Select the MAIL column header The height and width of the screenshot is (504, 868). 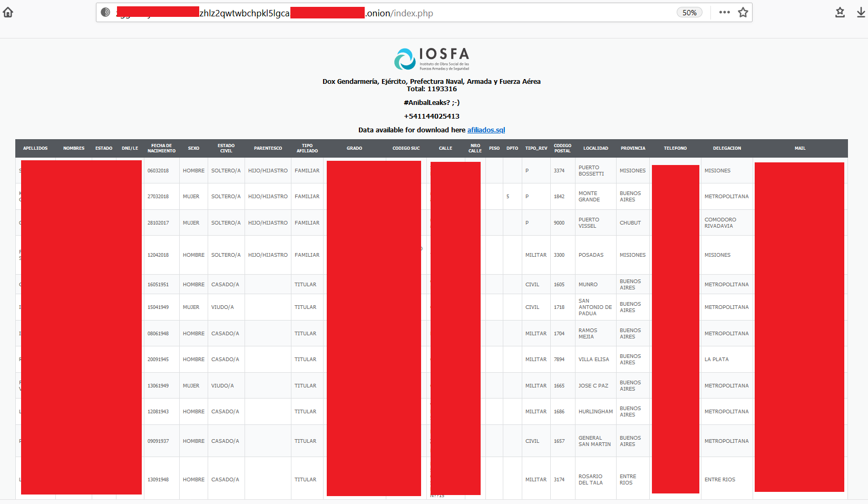click(x=800, y=148)
